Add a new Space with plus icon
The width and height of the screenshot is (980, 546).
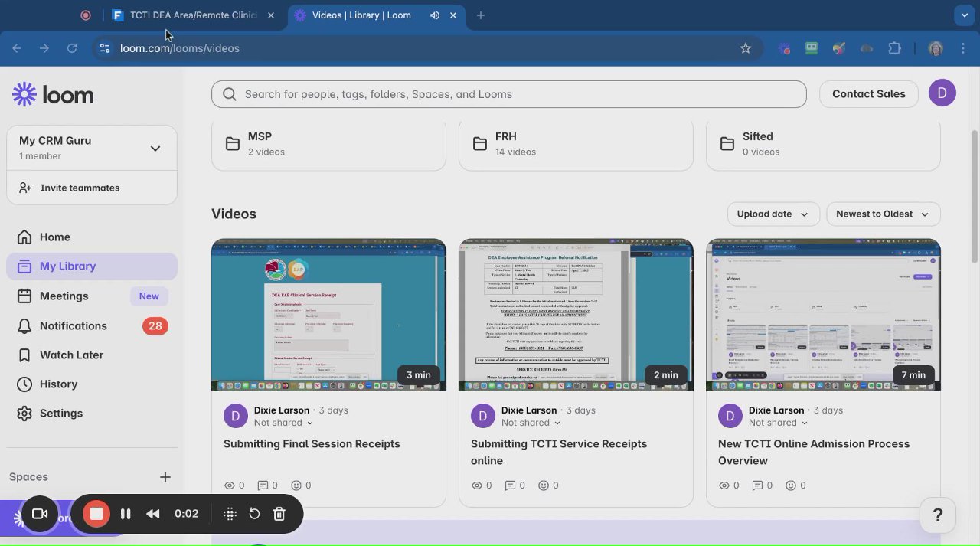coord(165,476)
